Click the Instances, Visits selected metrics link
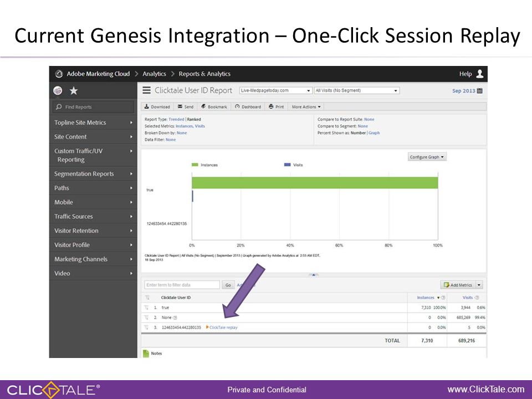The image size is (532, 399). [190, 126]
